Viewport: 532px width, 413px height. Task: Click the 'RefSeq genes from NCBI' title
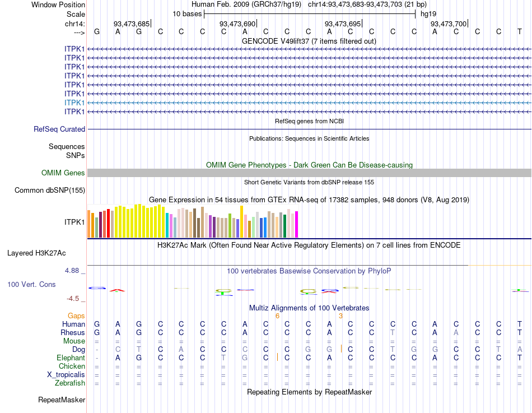pyautogui.click(x=310, y=121)
